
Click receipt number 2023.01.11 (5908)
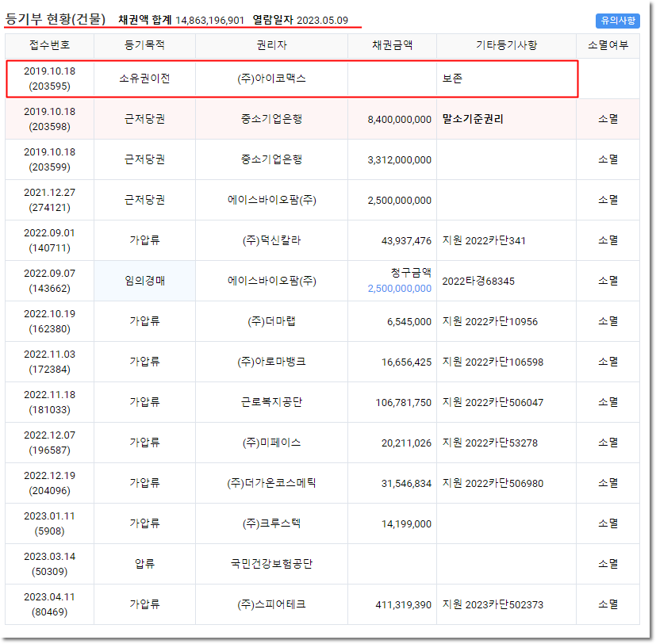pos(49,523)
